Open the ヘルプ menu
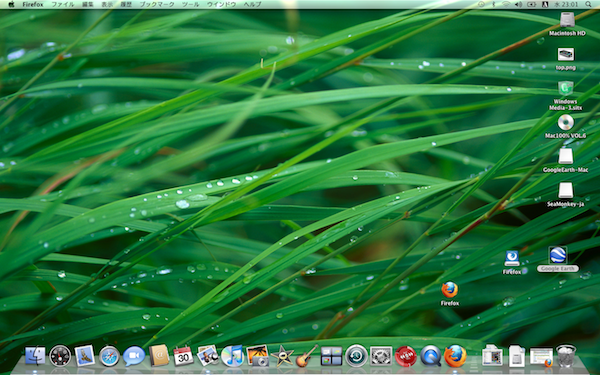Screen dimensions: 600x375 [x=253, y=5]
